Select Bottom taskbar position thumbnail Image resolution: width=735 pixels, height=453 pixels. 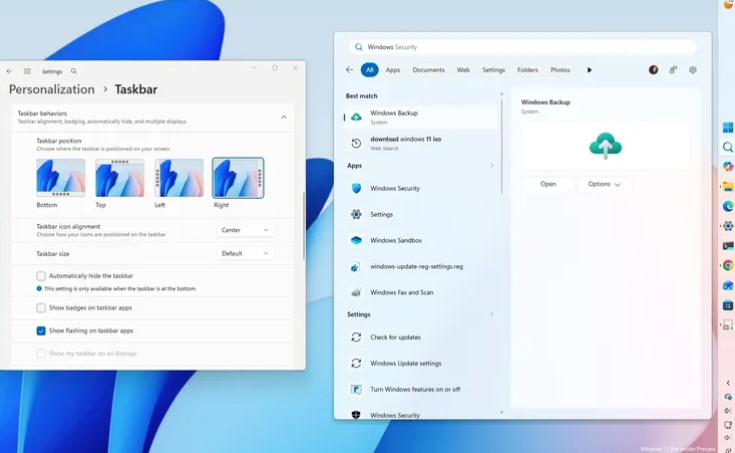point(60,178)
